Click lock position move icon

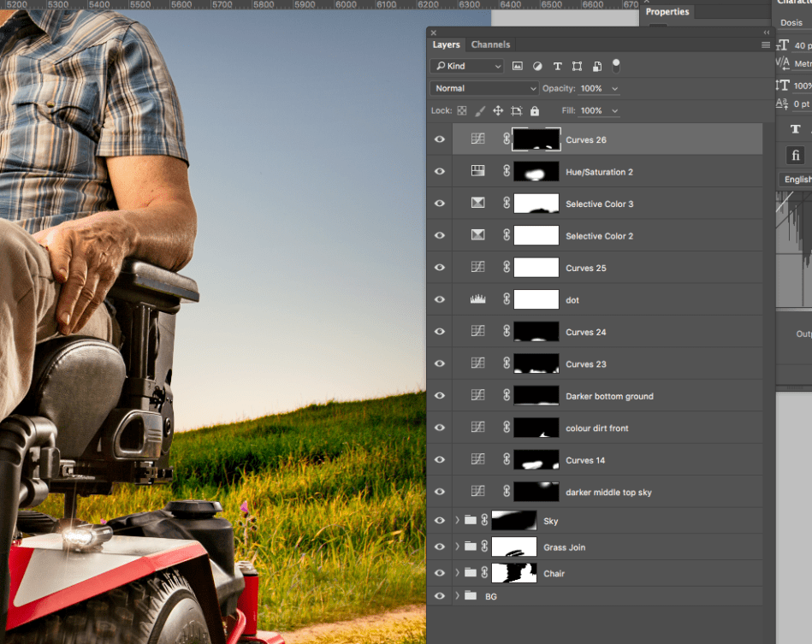click(498, 111)
